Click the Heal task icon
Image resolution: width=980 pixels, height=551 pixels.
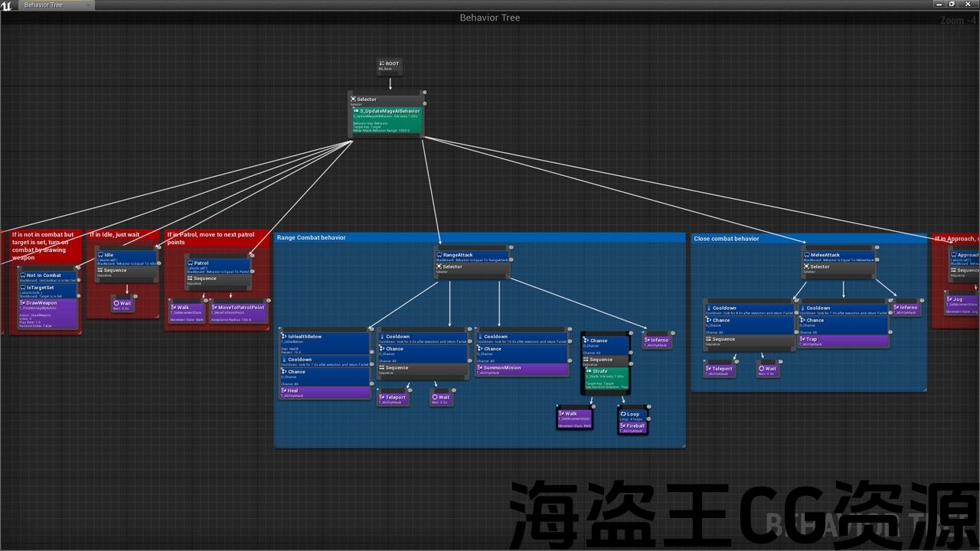click(x=283, y=390)
